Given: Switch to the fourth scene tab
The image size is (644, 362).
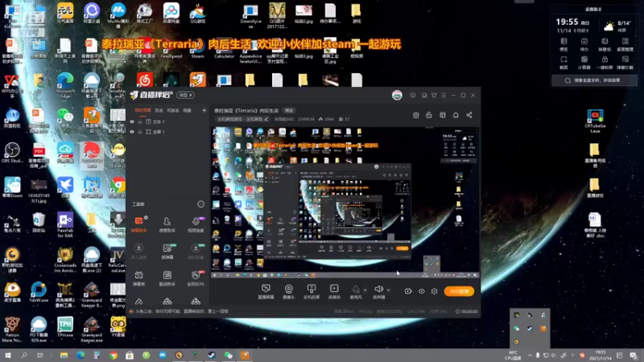Looking at the screenshot, I should point(187,110).
